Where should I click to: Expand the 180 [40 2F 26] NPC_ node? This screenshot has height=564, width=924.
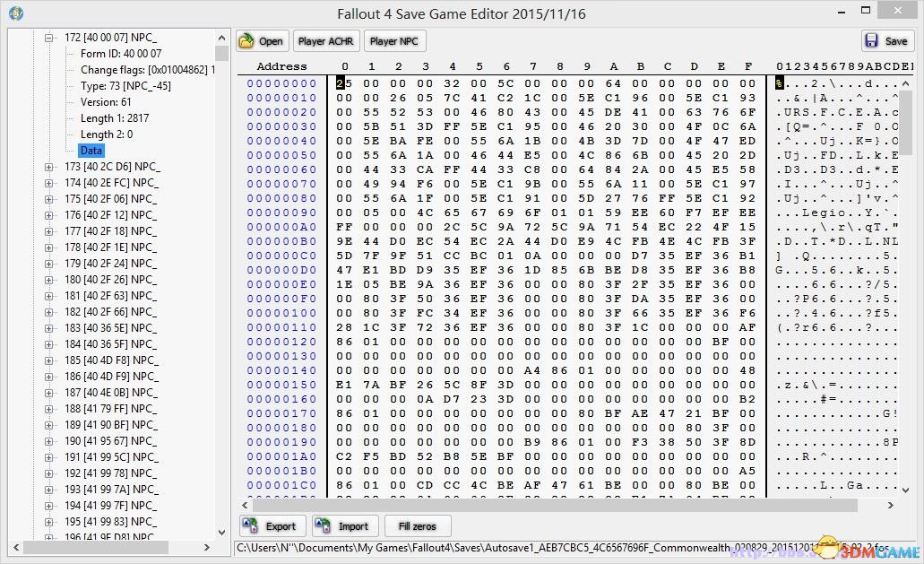point(49,280)
